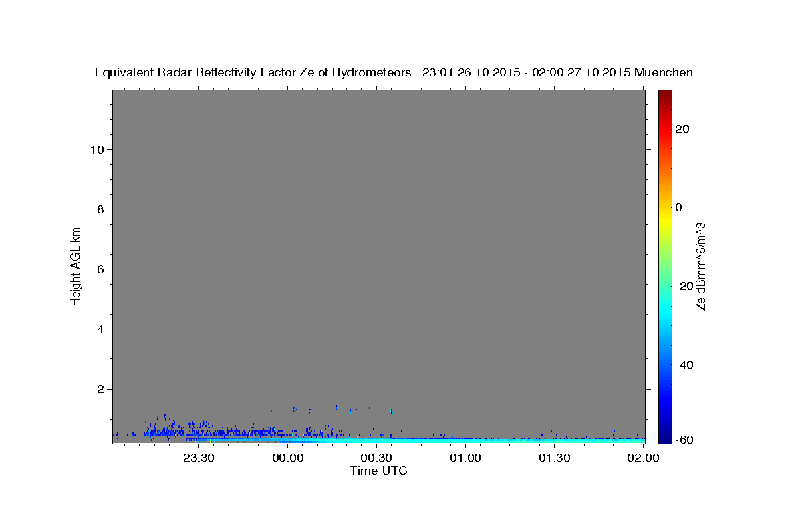Click the colorbar label '-60'

684,440
